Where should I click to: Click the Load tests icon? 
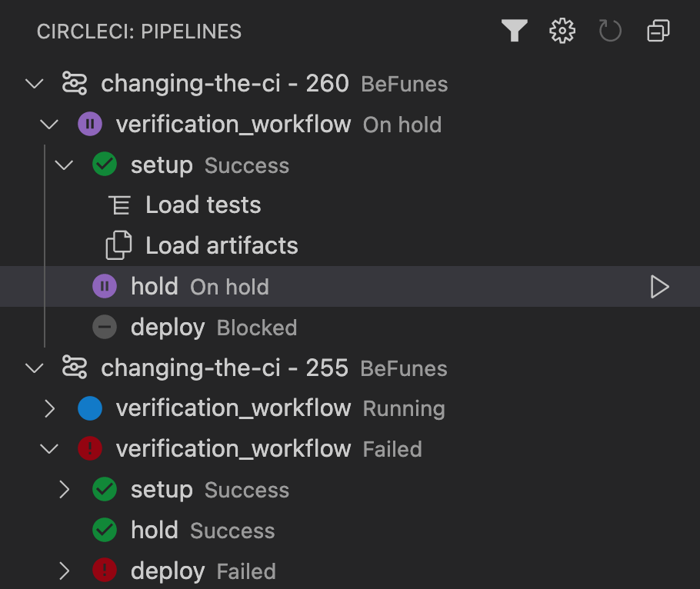tap(119, 205)
